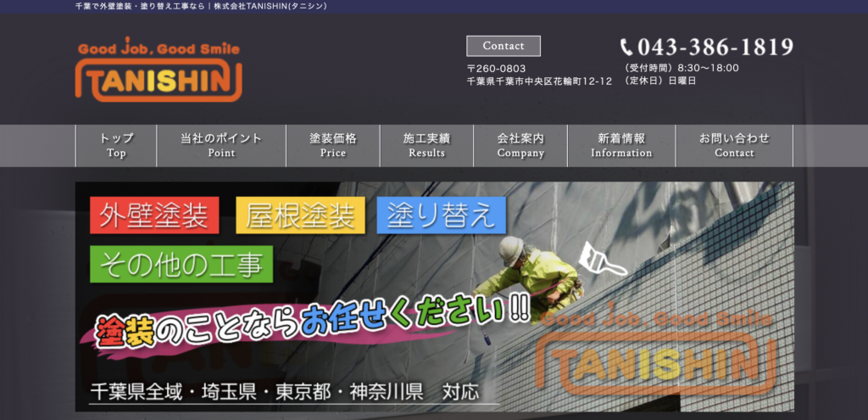
Task: Open 会社案内 Company menu item
Action: pyautogui.click(x=520, y=145)
